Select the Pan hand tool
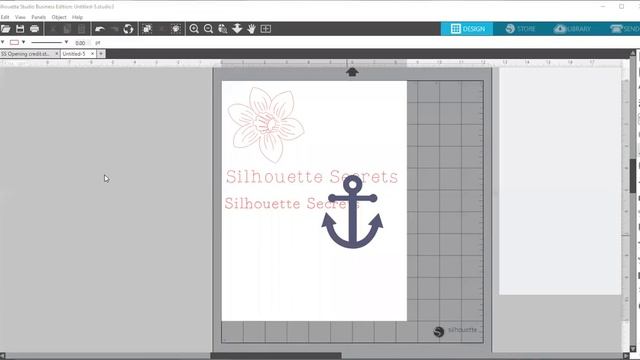Image resolution: width=640 pixels, height=360 pixels. click(x=251, y=29)
